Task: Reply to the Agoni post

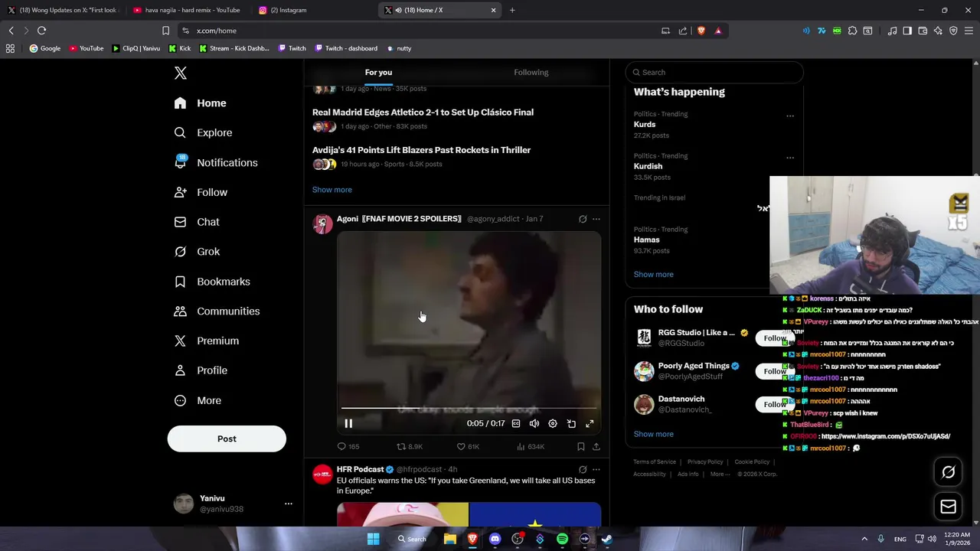Action: point(348,446)
